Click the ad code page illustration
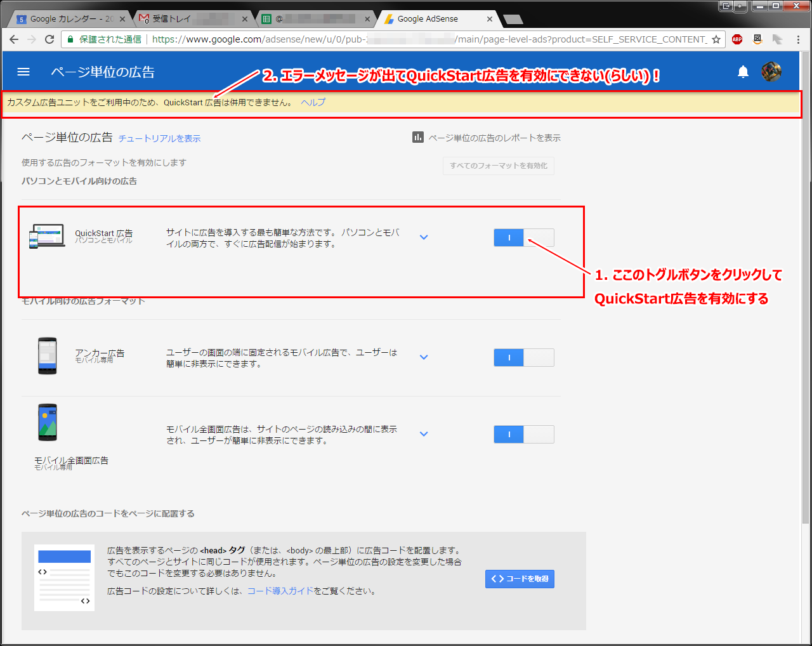Image resolution: width=812 pixels, height=646 pixels. [x=64, y=577]
